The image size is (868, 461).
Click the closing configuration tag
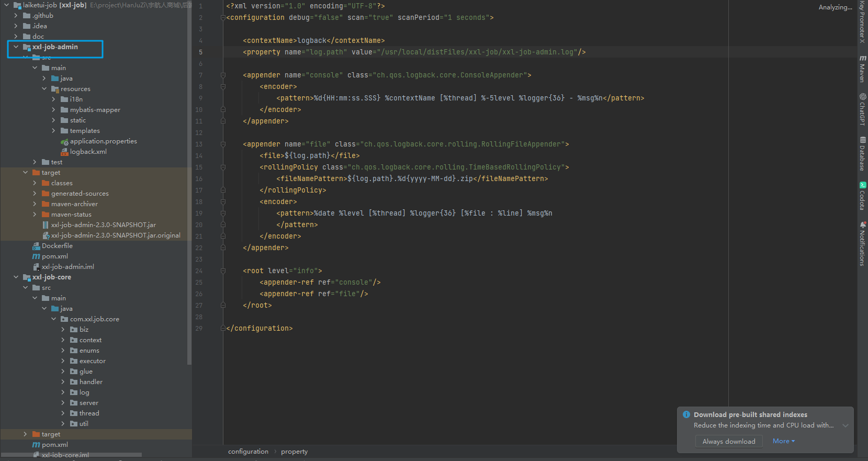tap(260, 328)
